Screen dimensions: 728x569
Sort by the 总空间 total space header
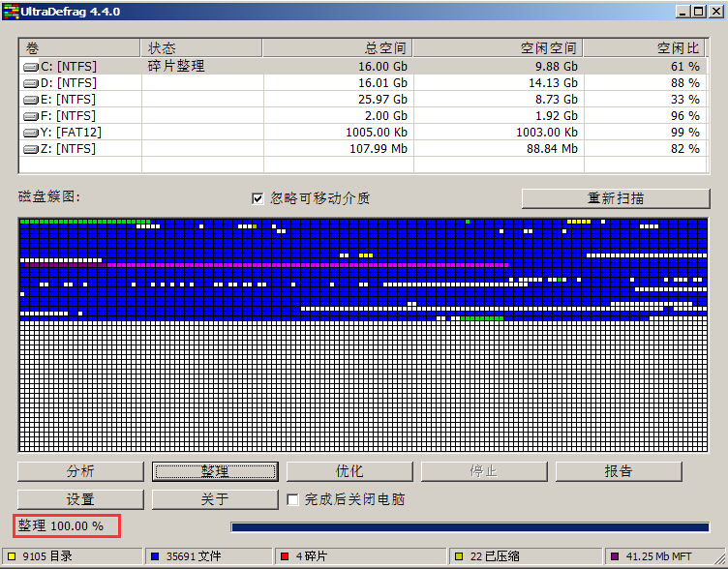[x=338, y=47]
